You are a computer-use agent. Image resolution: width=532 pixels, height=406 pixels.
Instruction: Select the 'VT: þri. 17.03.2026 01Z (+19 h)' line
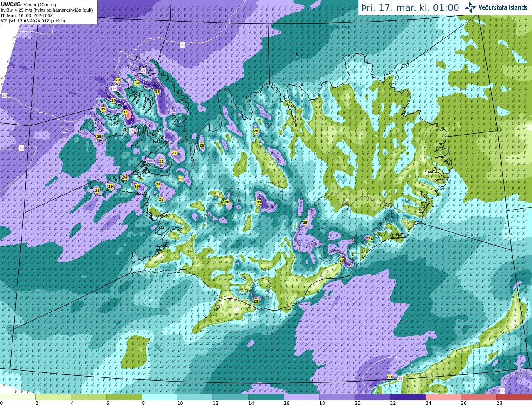[x=33, y=21]
